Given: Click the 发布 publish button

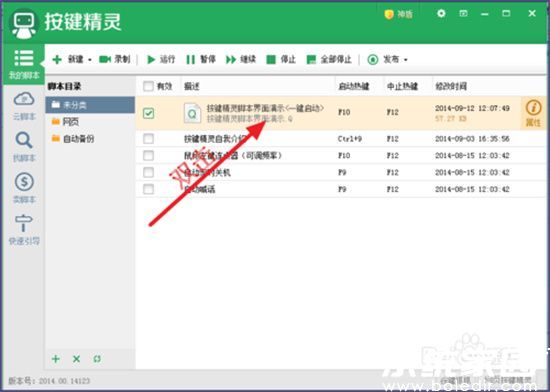Looking at the screenshot, I should point(383,59).
